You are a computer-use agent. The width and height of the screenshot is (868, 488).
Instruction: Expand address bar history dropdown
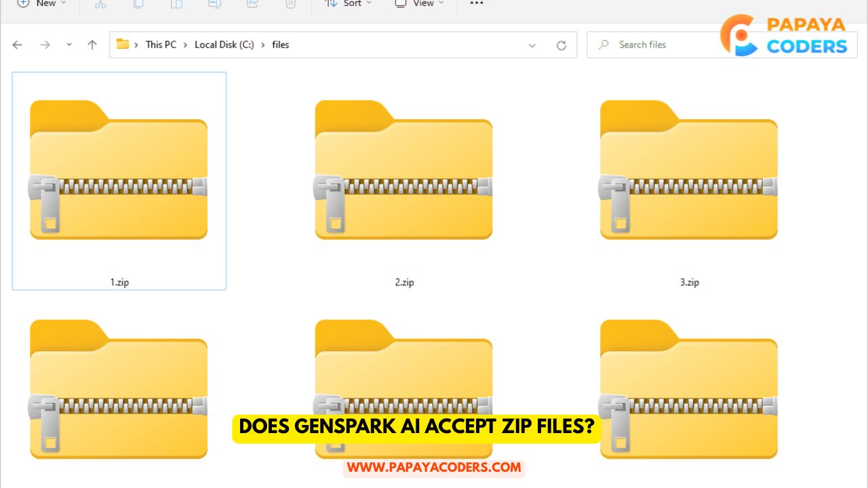(x=532, y=45)
